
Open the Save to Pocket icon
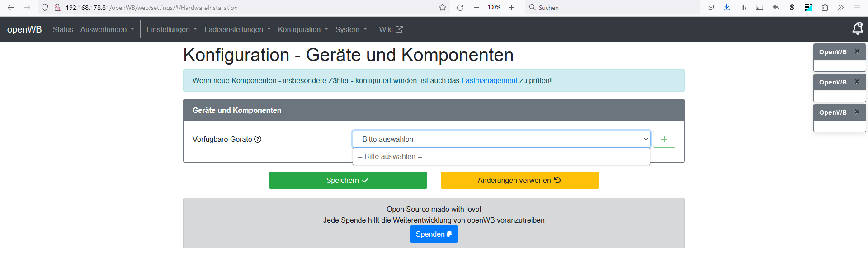tap(711, 8)
